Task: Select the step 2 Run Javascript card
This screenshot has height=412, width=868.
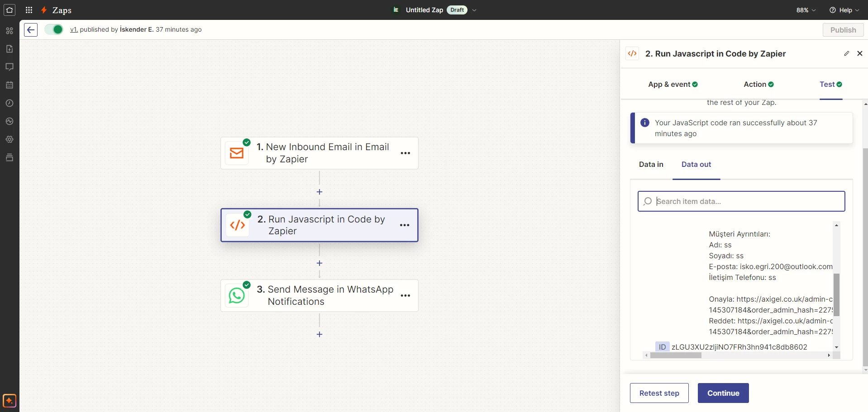Action: (x=320, y=225)
